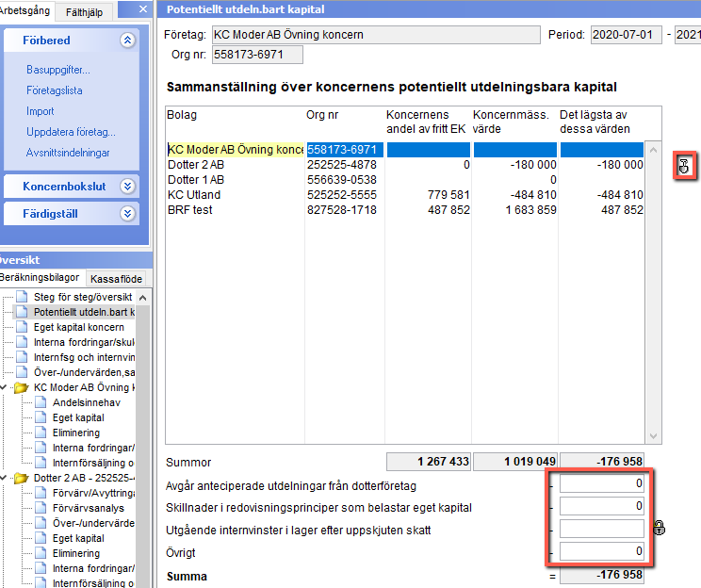Click scroll-up arrow of the Översikt tree

pyautogui.click(x=143, y=298)
